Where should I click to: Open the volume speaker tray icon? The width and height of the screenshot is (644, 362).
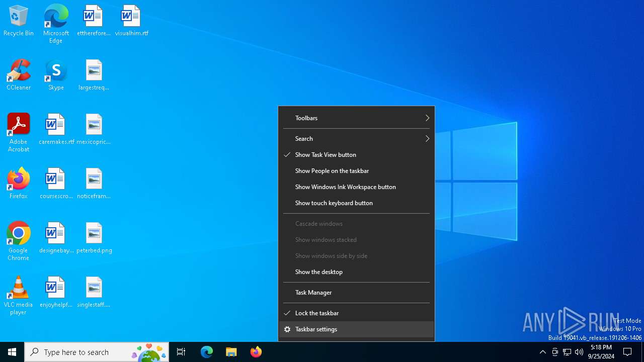click(579, 352)
